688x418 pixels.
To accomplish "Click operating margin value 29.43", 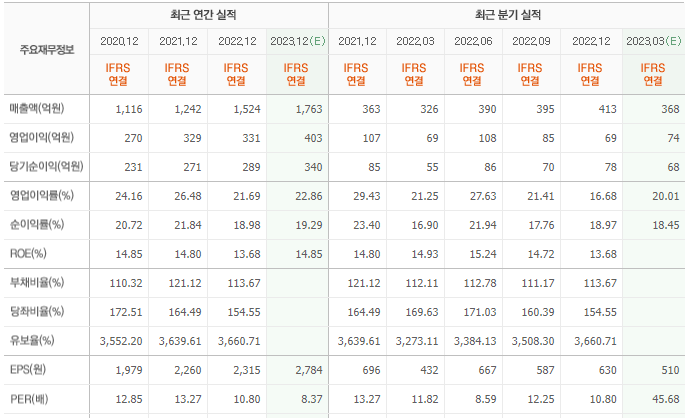I will pyautogui.click(x=367, y=196).
